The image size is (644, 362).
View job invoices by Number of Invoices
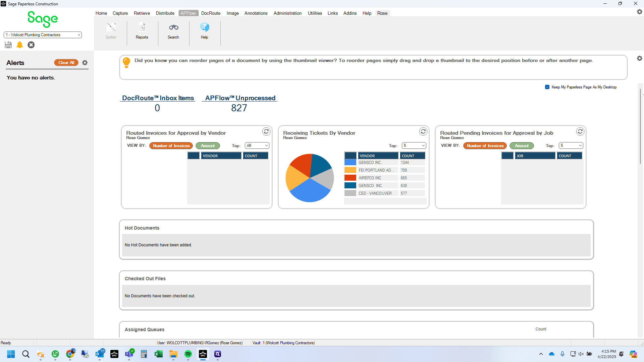(485, 146)
